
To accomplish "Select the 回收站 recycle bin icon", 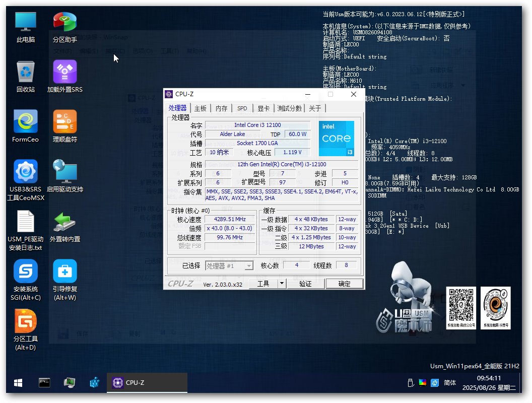I will 26,72.
